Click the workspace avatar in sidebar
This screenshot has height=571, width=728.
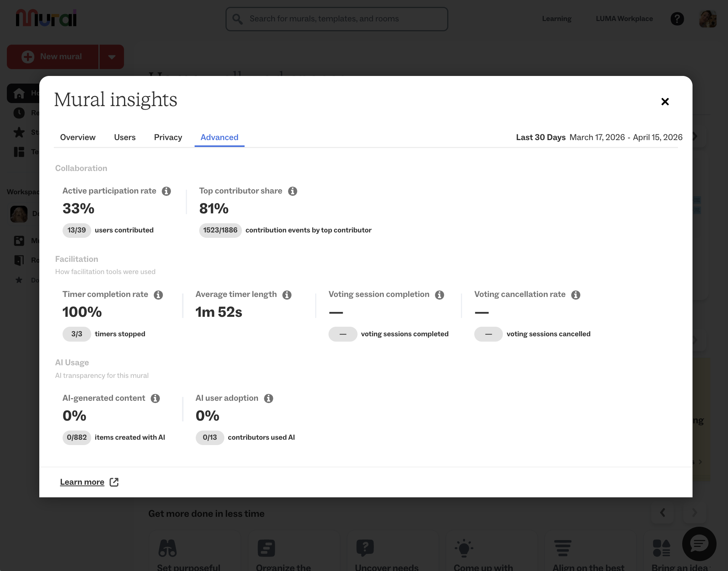(19, 214)
